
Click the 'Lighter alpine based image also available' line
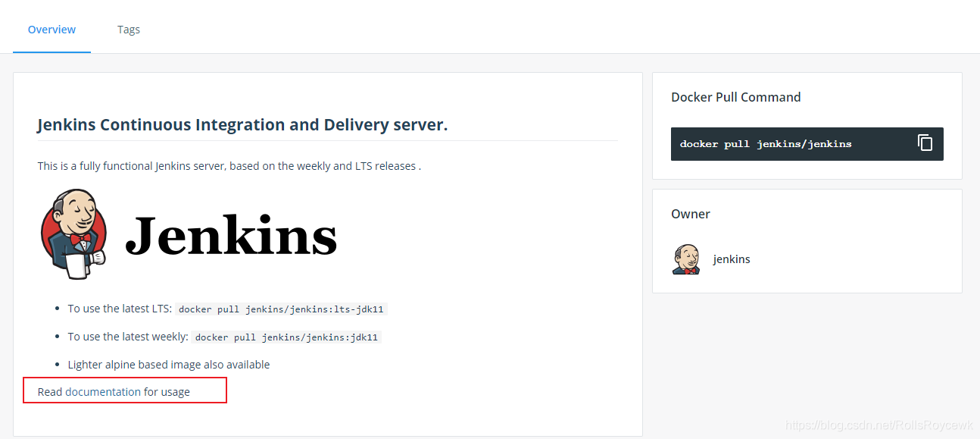point(169,365)
